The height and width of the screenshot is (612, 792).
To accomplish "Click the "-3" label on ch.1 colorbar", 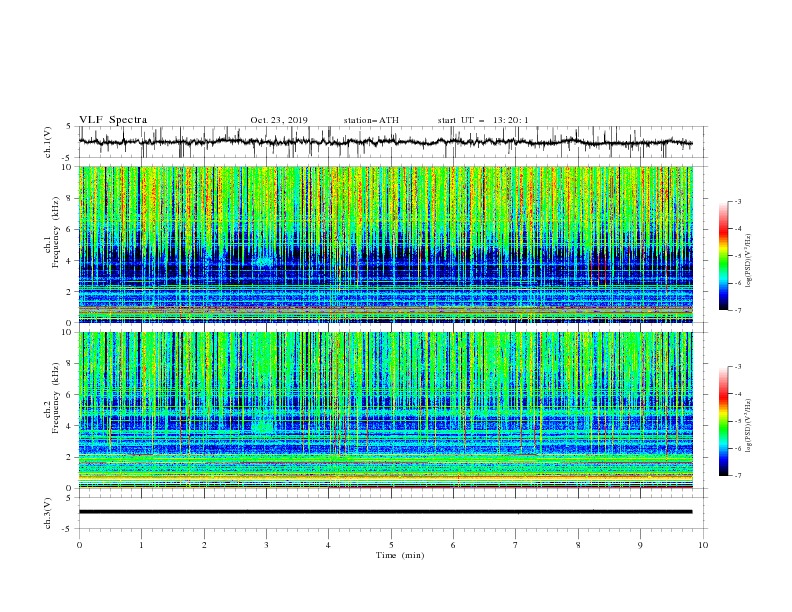I will click(x=737, y=201).
